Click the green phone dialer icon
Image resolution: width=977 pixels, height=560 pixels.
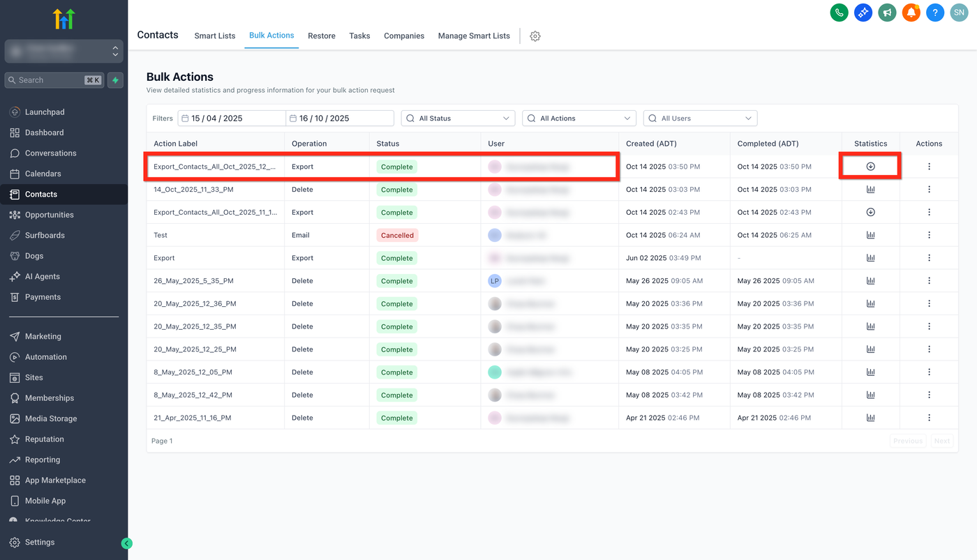[839, 13]
